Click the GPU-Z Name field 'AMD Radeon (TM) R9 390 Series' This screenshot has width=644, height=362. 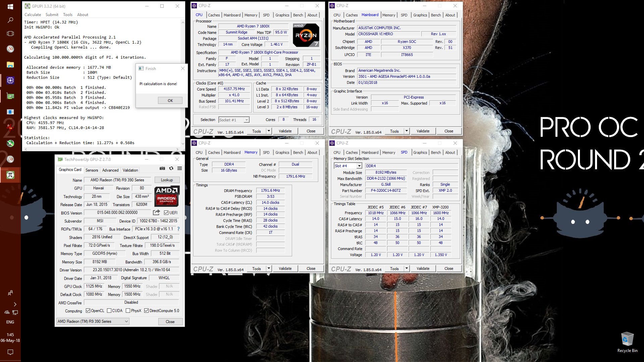pos(117,180)
